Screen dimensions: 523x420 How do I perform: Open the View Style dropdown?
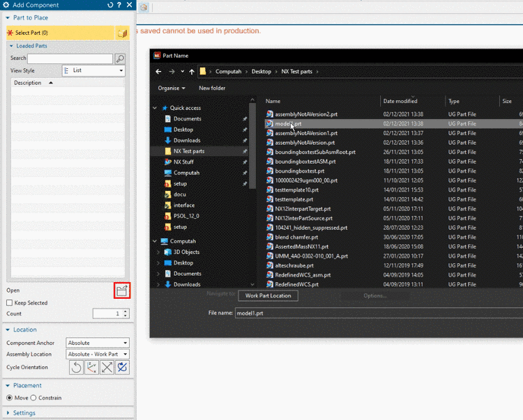click(93, 71)
